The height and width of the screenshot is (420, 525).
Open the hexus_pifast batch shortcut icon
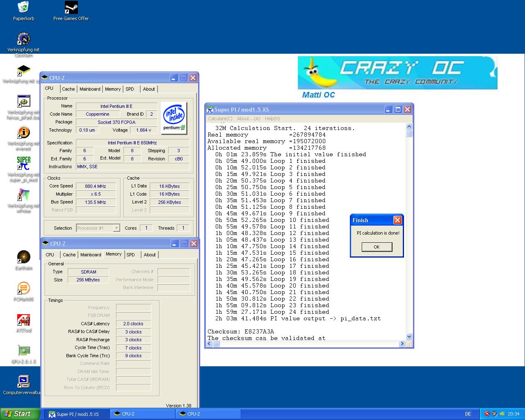tap(23, 101)
